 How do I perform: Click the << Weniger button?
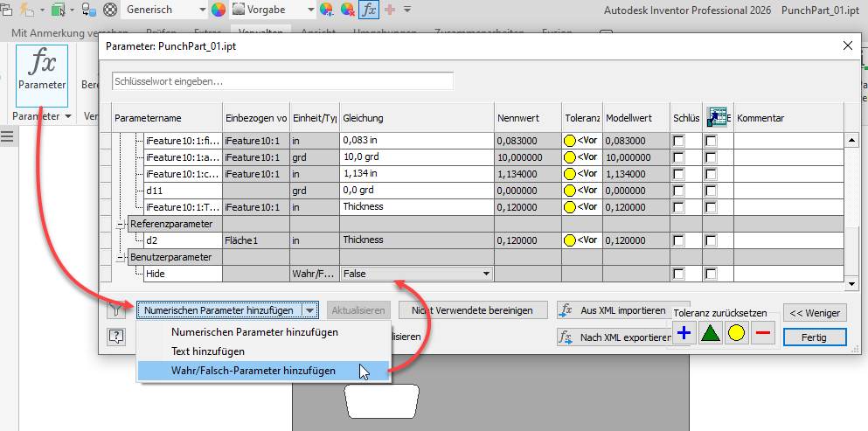tap(815, 313)
